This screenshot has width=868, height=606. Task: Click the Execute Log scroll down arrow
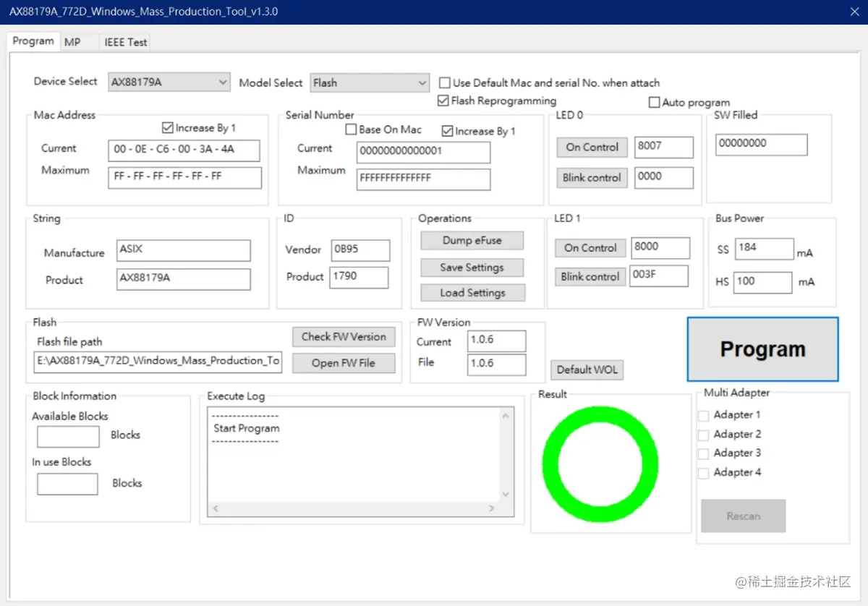coord(506,495)
